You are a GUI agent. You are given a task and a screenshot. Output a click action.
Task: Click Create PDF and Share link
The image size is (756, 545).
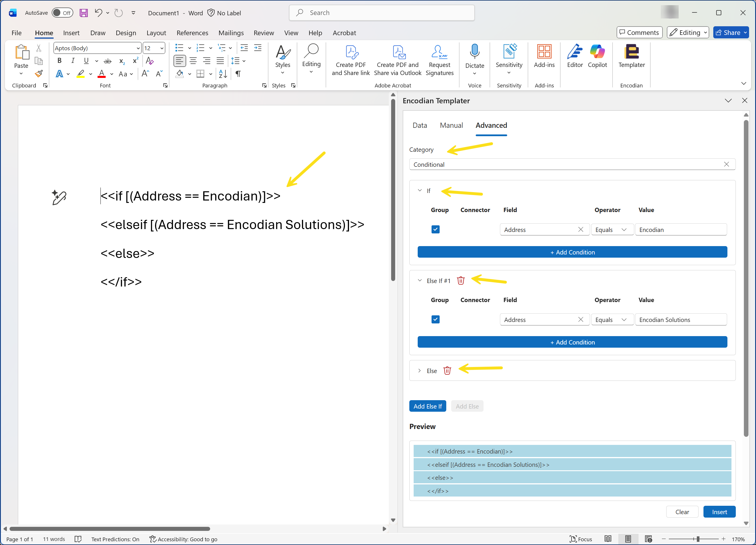click(x=350, y=60)
